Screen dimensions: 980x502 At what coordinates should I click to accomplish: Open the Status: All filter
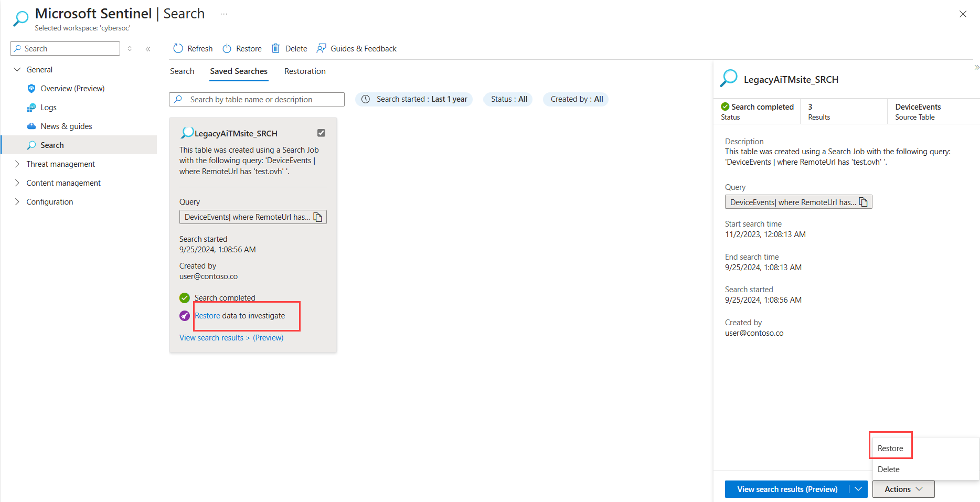pyautogui.click(x=508, y=99)
